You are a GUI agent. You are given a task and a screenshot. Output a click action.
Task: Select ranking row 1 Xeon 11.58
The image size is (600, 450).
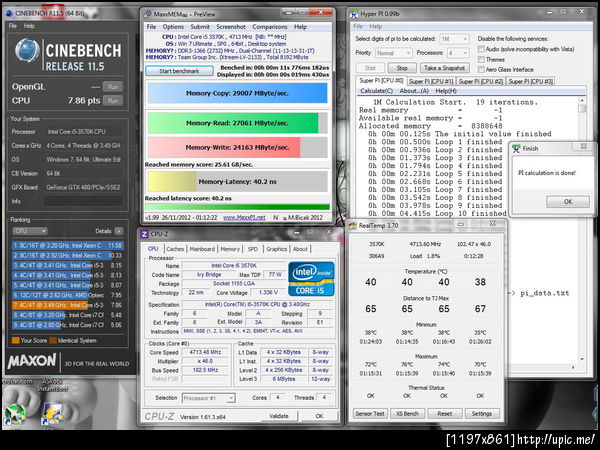click(67, 245)
